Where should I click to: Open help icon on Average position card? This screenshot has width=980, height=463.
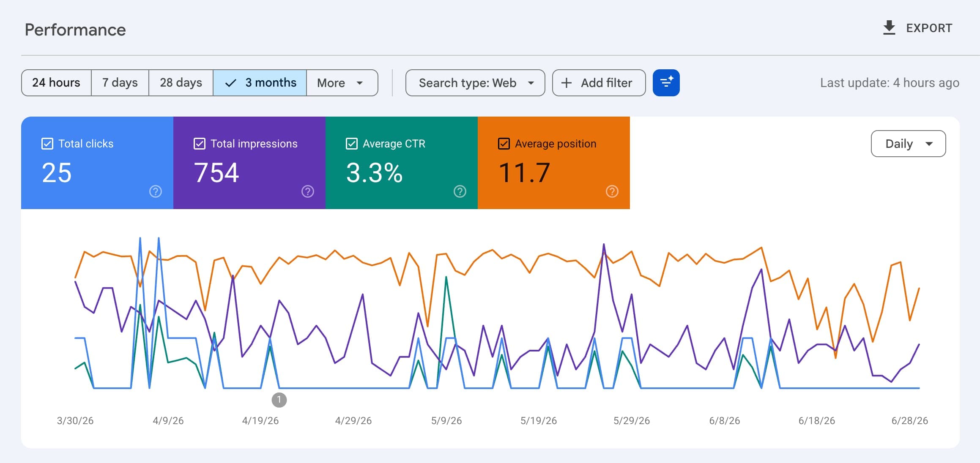612,191
